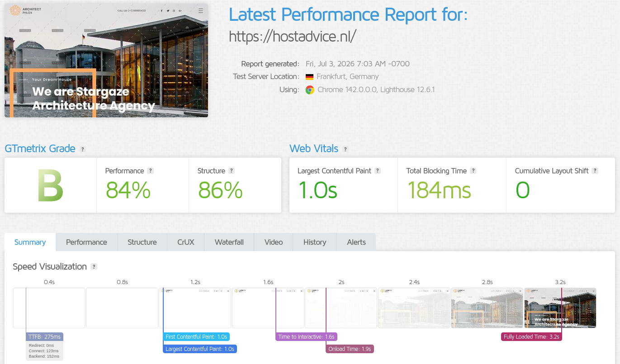This screenshot has height=364, width=620.
Task: Click Fully Loaded Time 3.2s marker
Action: point(531,336)
